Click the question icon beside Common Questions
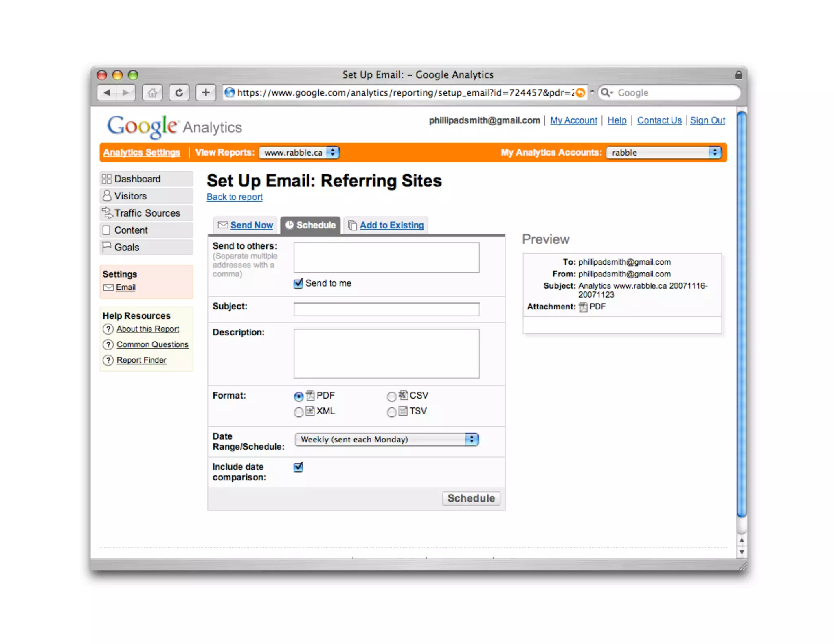 [108, 345]
